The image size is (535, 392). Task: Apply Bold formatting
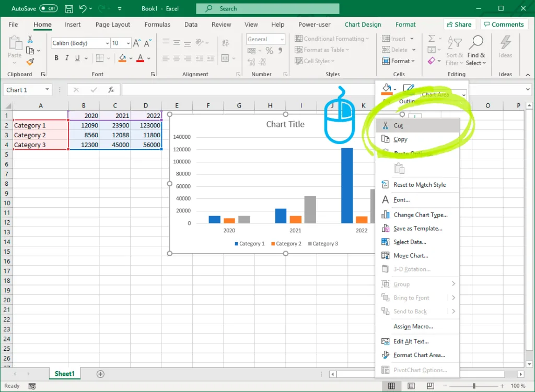(x=56, y=58)
